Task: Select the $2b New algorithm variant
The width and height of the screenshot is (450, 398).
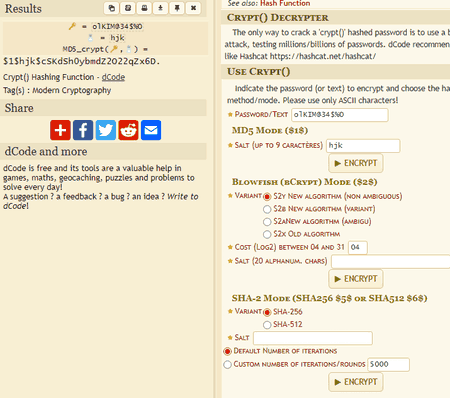Action: [267, 209]
